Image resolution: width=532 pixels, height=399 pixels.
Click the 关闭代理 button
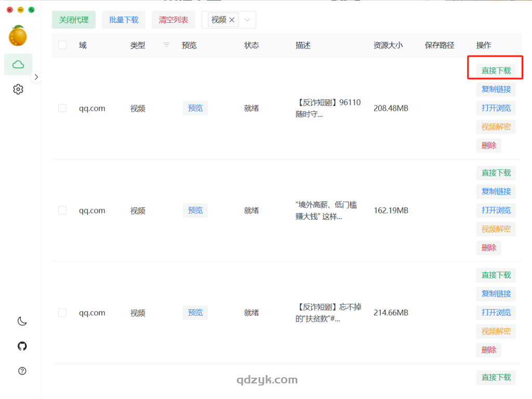point(73,20)
